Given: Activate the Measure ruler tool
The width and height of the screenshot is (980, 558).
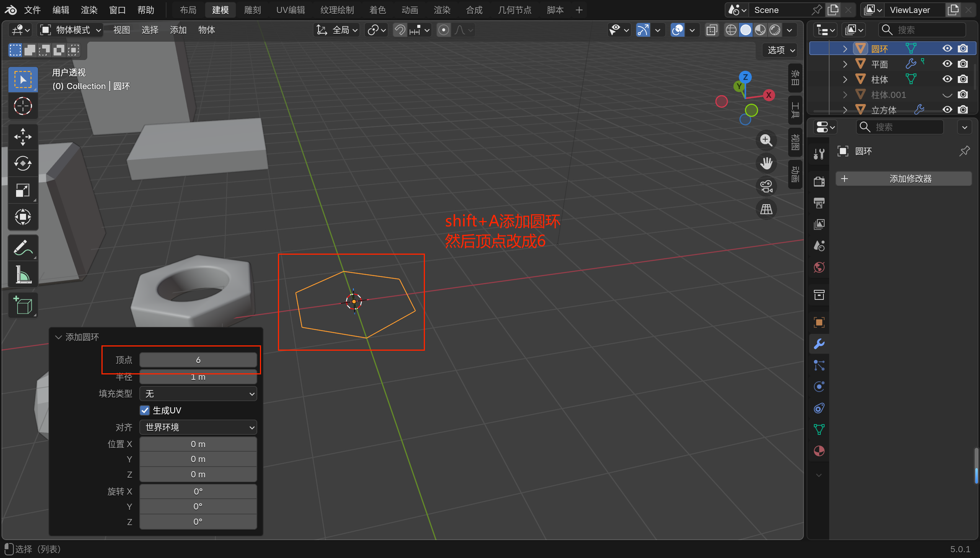Looking at the screenshot, I should tap(23, 275).
